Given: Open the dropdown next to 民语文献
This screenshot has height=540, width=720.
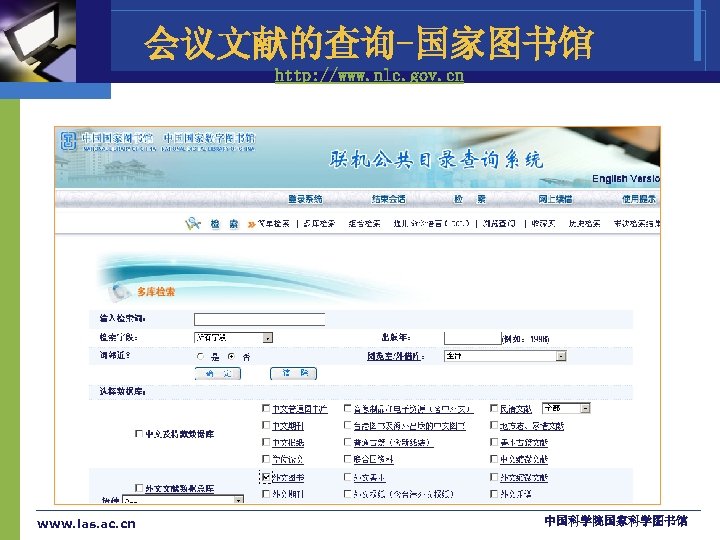Looking at the screenshot, I should (x=566, y=408).
